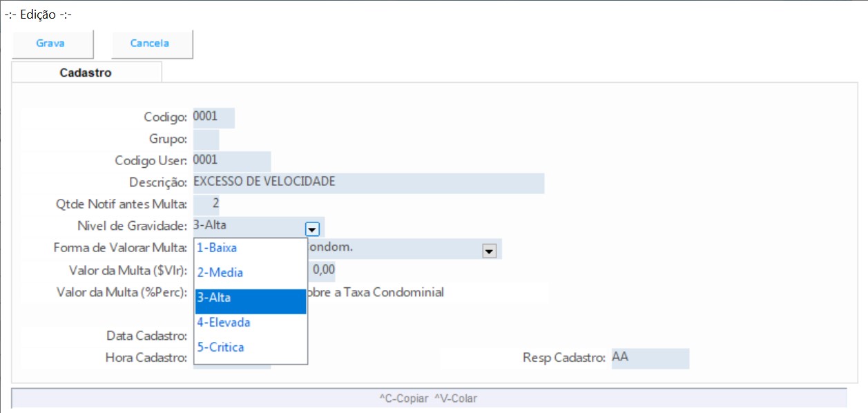This screenshot has width=868, height=413.
Task: Focus the empty Grupo field
Action: click(206, 140)
